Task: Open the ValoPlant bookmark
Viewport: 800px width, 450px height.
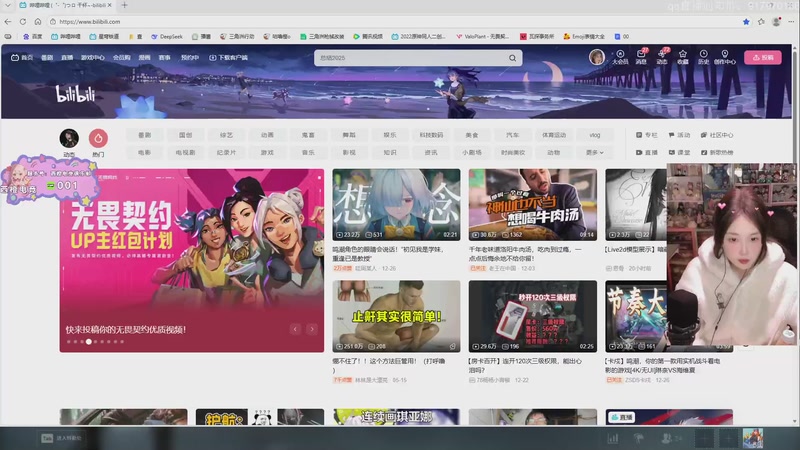Action: click(x=483, y=37)
